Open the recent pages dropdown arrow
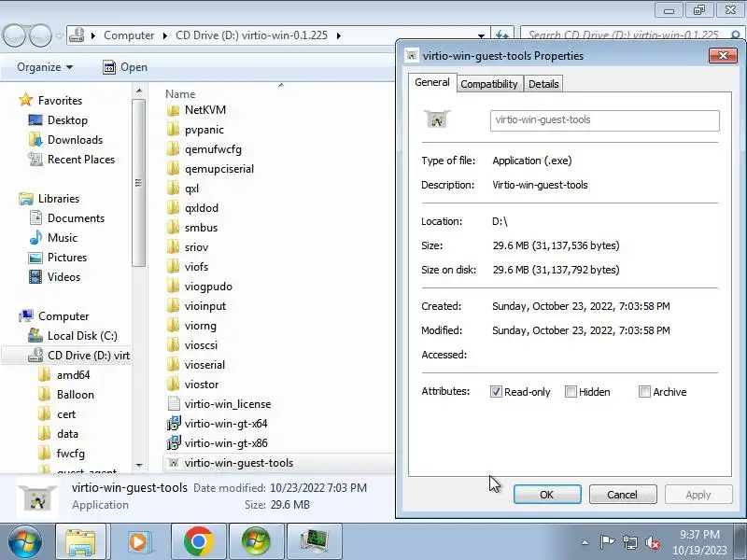This screenshot has height=560, width=747. click(x=59, y=35)
